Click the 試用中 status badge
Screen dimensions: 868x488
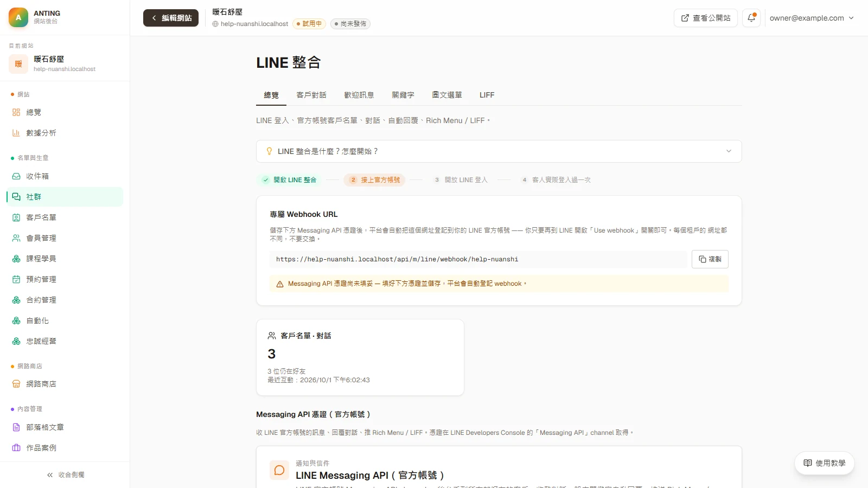309,24
